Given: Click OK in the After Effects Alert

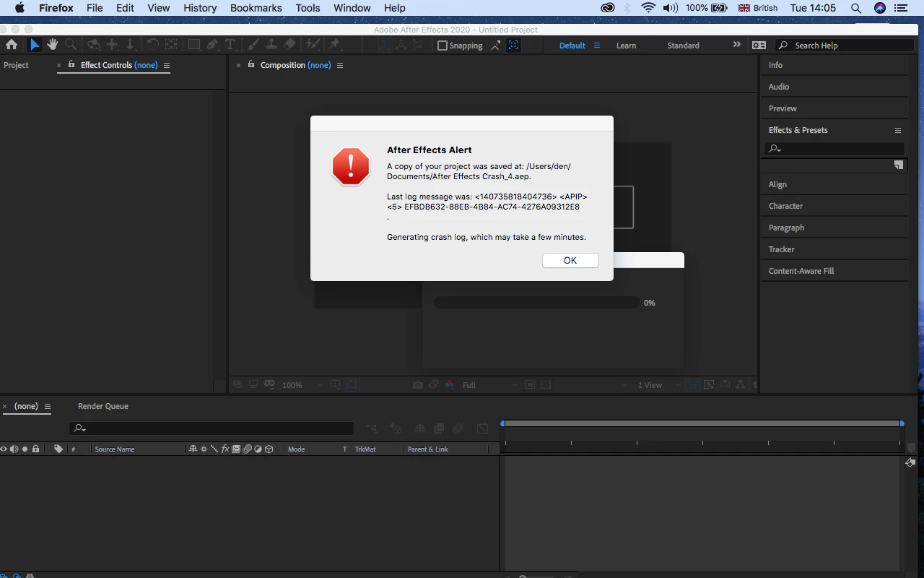Looking at the screenshot, I should point(570,260).
